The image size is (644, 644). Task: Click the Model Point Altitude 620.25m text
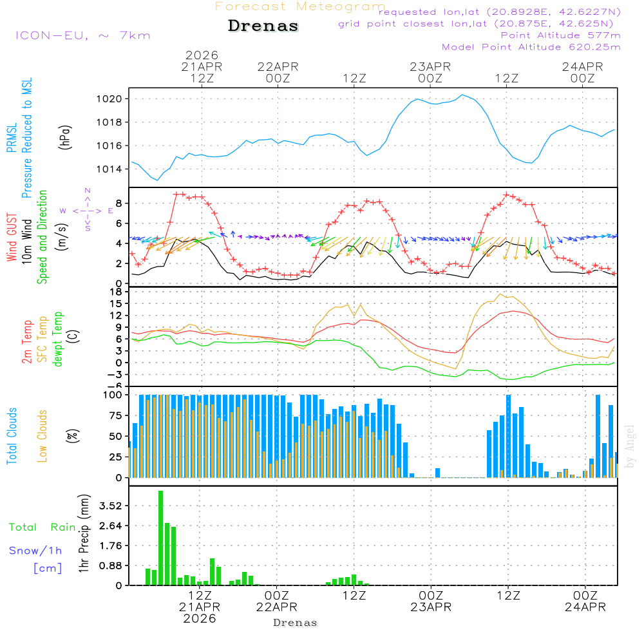[x=531, y=47]
